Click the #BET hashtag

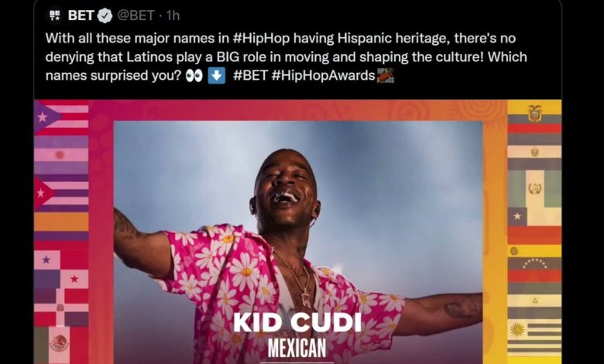pos(250,75)
